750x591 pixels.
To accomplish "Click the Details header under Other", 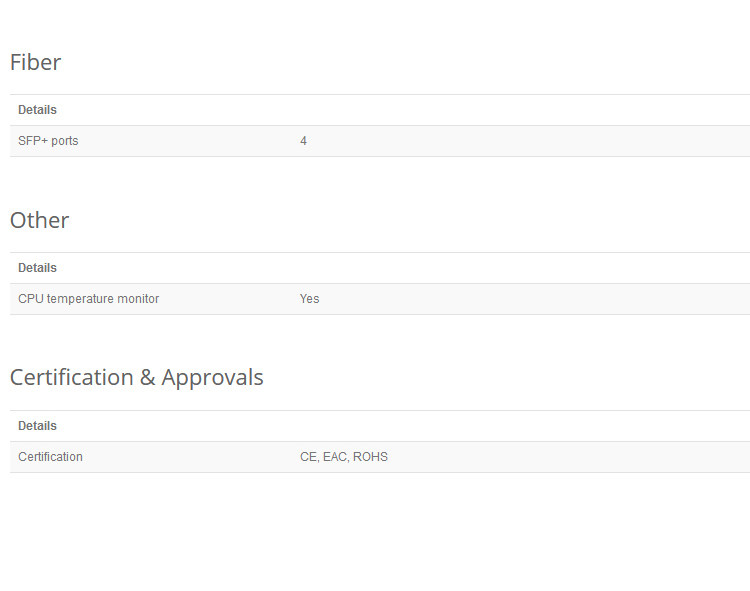I will [37, 268].
